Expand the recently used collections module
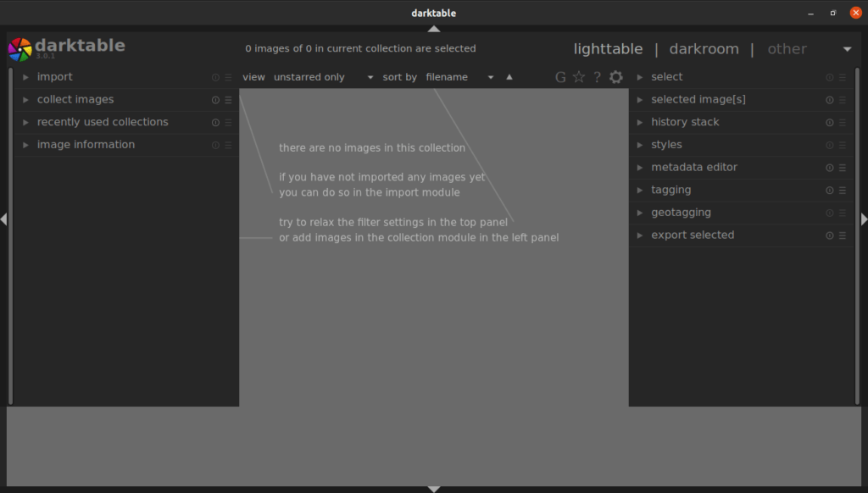The width and height of the screenshot is (868, 493). [25, 122]
